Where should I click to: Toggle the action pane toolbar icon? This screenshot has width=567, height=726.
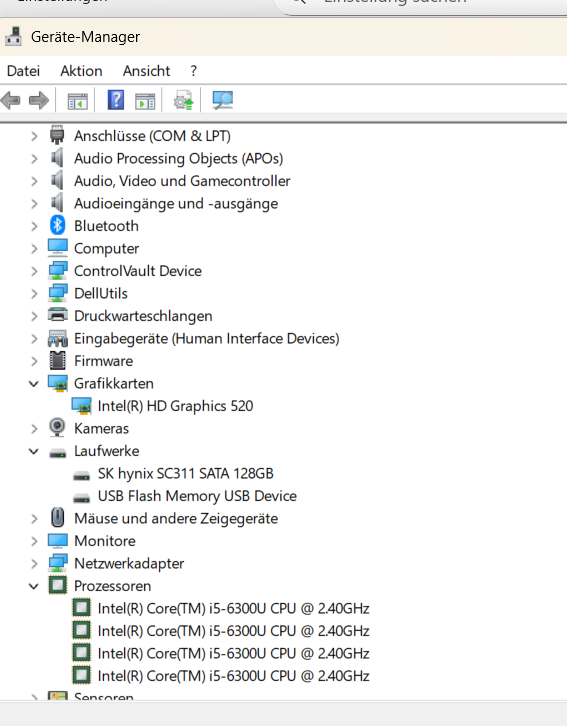point(145,100)
